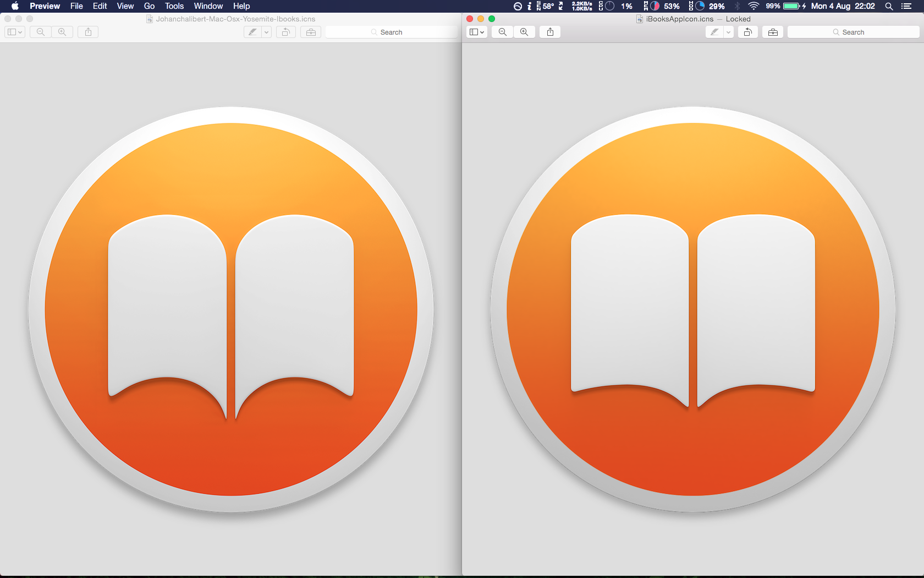Image resolution: width=924 pixels, height=578 pixels.
Task: Click document proxy icon of iBooksAppIcon.icns
Action: pyautogui.click(x=639, y=19)
